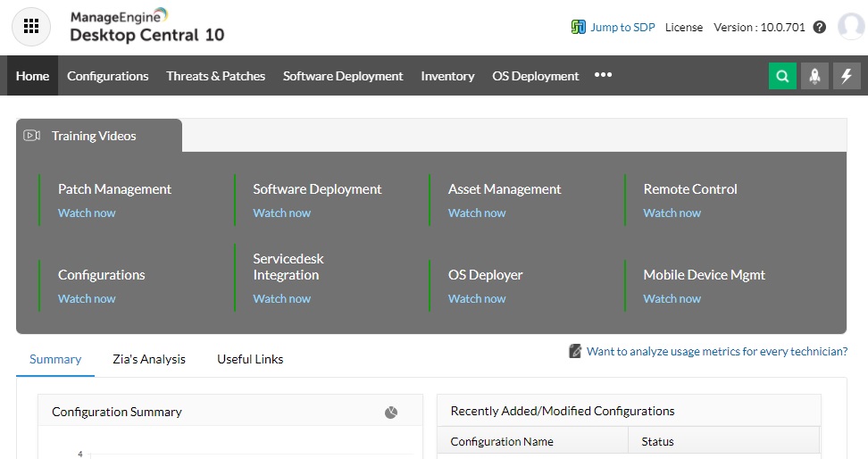Open the Inventory menu

[447, 76]
